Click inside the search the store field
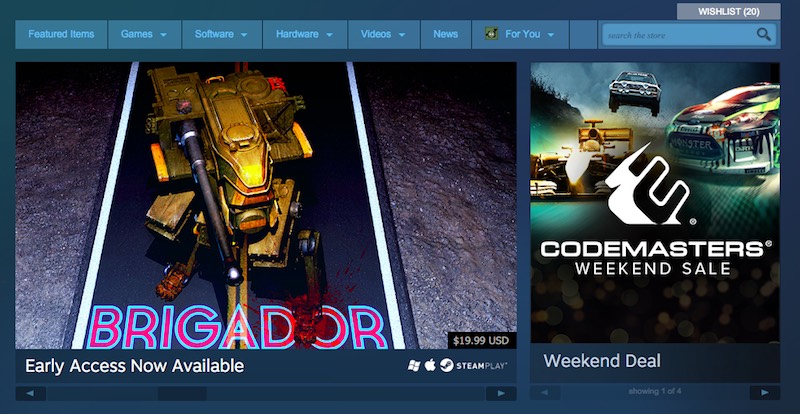Viewport: 800px width, 414px height. [x=675, y=35]
